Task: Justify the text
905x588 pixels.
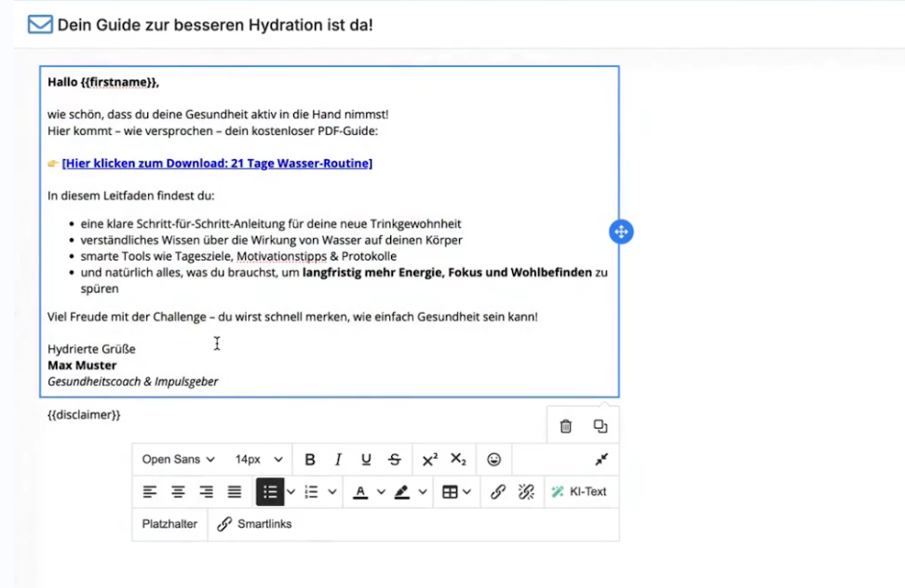Action: coord(235,492)
